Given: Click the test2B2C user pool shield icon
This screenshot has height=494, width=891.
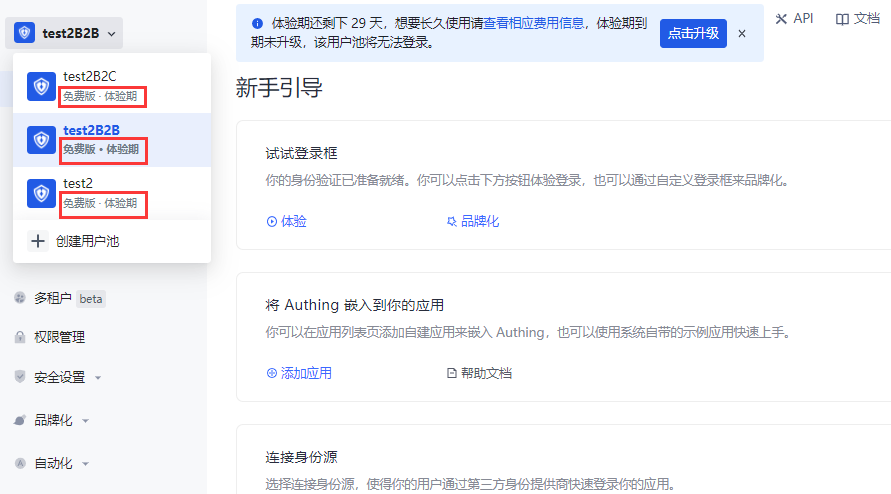Looking at the screenshot, I should (41, 86).
